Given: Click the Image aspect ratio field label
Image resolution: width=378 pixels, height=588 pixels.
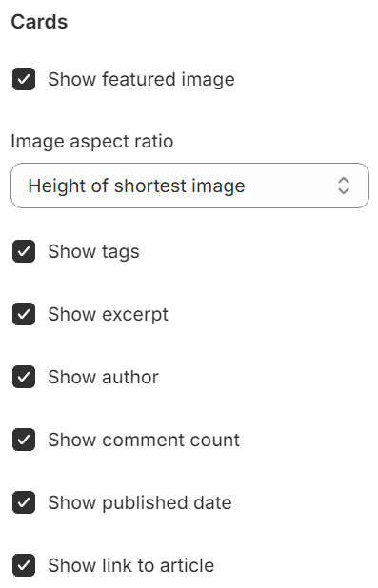Looking at the screenshot, I should click(x=92, y=142).
